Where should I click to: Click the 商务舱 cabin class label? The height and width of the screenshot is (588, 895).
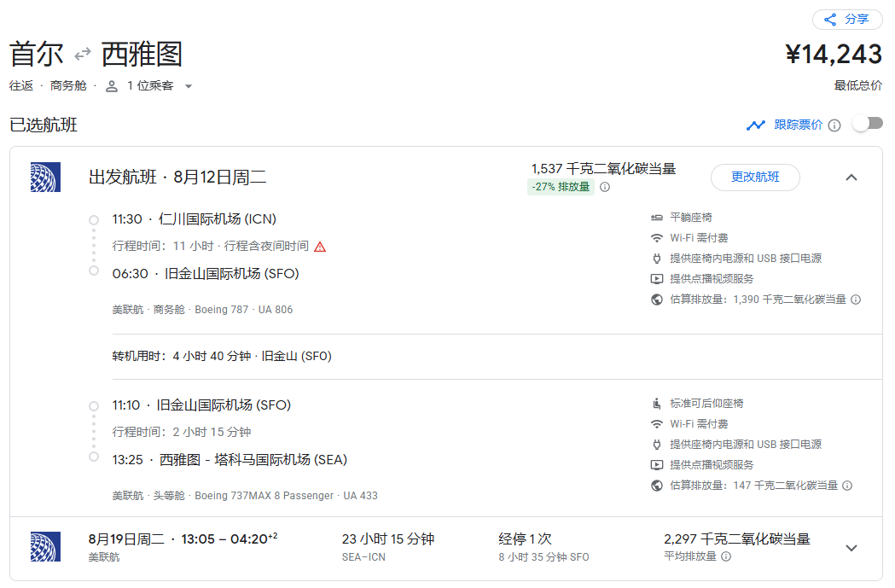(68, 85)
